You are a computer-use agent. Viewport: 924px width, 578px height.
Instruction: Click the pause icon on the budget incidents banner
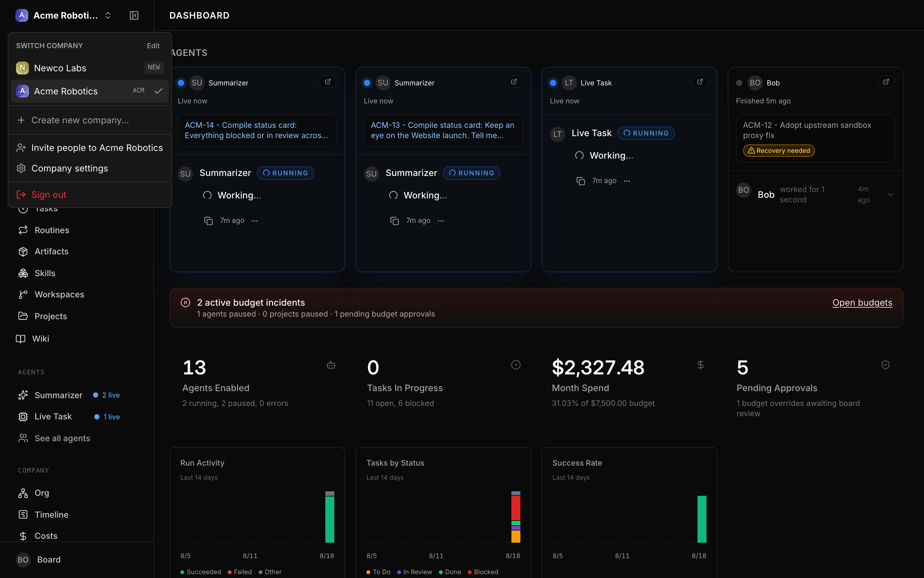[185, 303]
